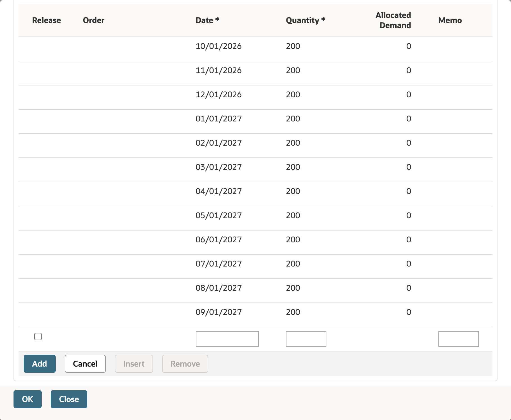Click the empty Memo input field
This screenshot has height=420, width=511.
[459, 339]
